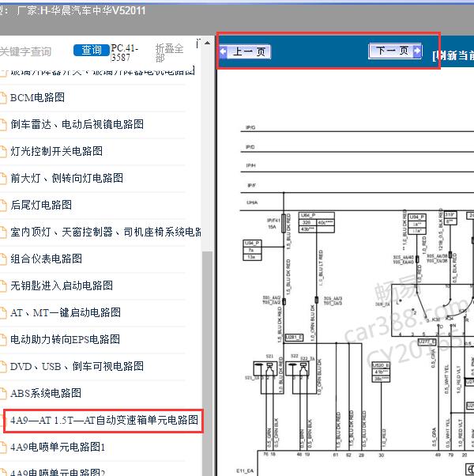Viewport: 474px width, 476px height.
Task: Open BCM电路图 entry
Action: click(x=37, y=97)
